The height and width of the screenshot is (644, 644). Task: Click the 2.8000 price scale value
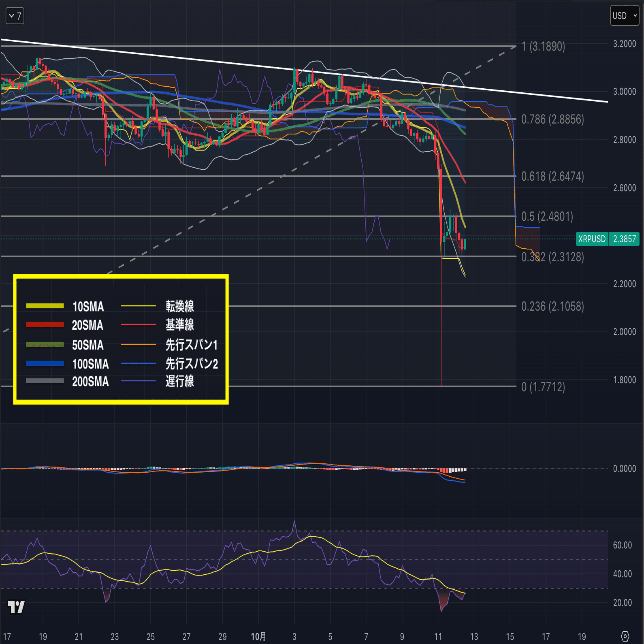(x=625, y=140)
